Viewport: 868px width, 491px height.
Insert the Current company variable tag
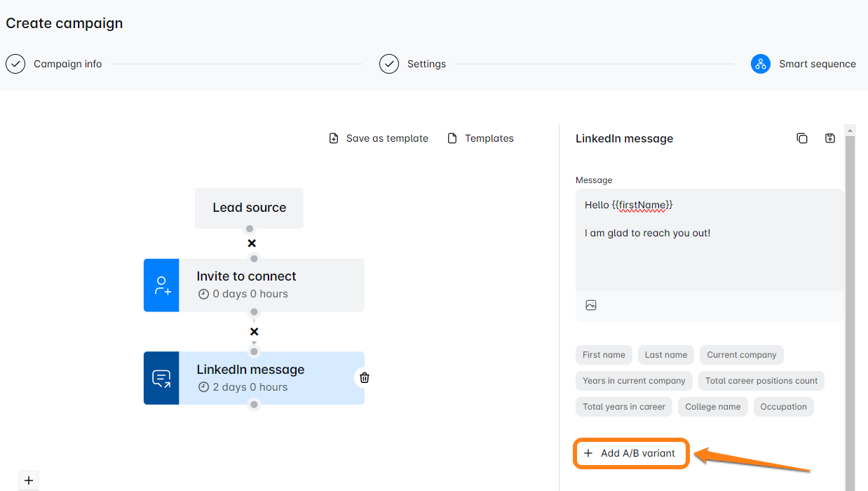tap(741, 355)
